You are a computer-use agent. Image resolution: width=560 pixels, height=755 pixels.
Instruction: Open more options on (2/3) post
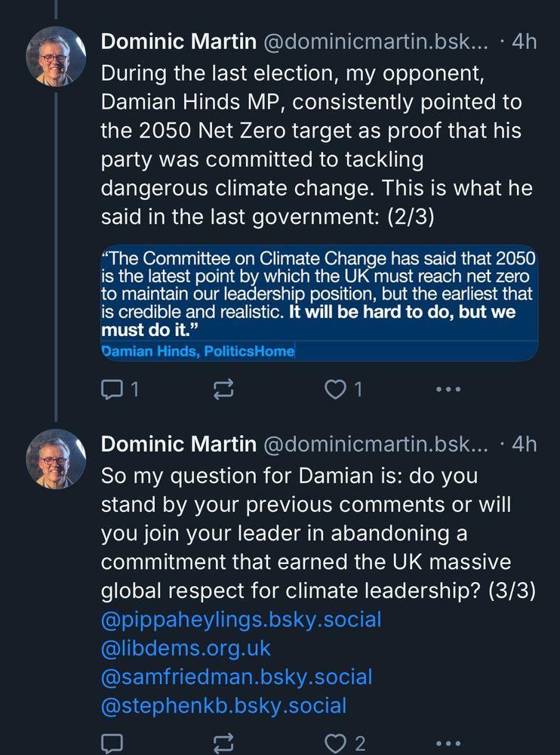pyautogui.click(x=448, y=390)
